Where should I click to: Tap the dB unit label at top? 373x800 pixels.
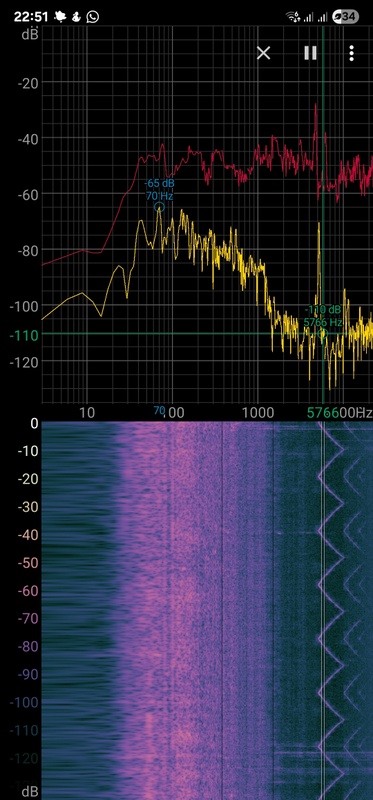(x=29, y=34)
